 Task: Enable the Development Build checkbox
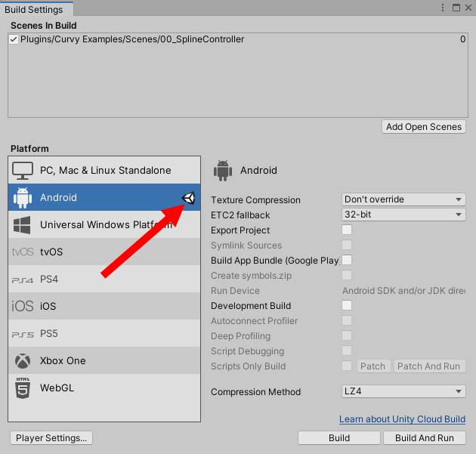pos(347,305)
